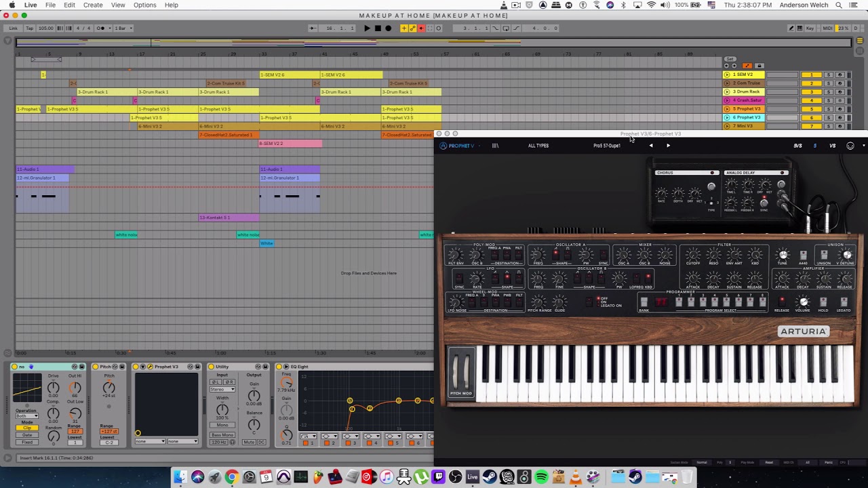Viewport: 868px width, 488px height.
Task: Open the Prophet V settings gear icon
Action: point(850,145)
